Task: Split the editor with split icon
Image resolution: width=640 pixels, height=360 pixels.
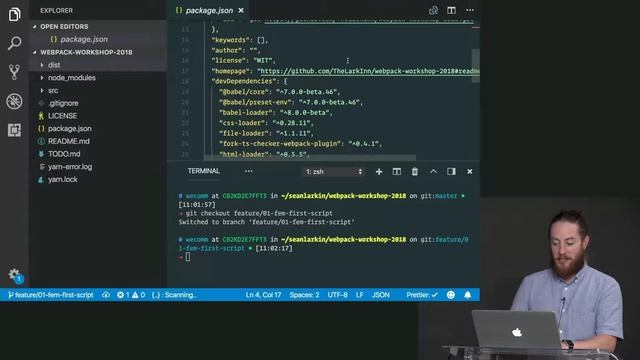Action: click(451, 10)
